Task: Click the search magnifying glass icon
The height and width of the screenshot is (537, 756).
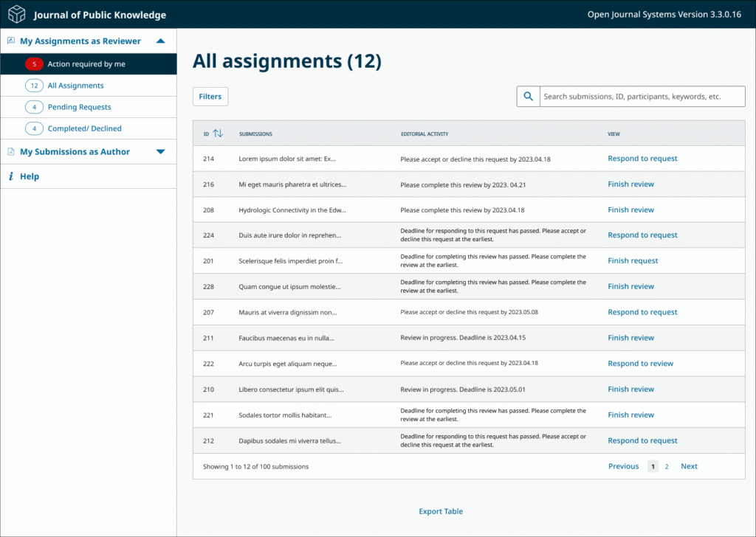Action: (528, 96)
